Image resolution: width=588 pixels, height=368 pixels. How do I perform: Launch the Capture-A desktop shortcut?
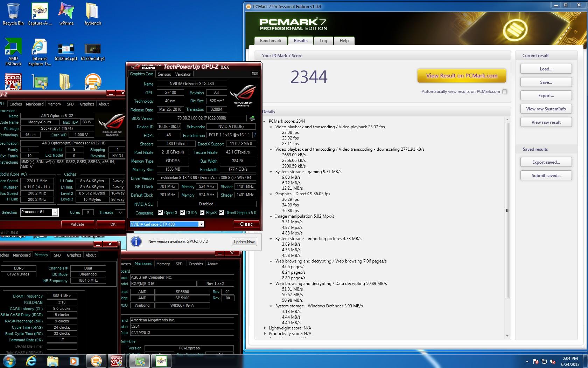tap(40, 14)
